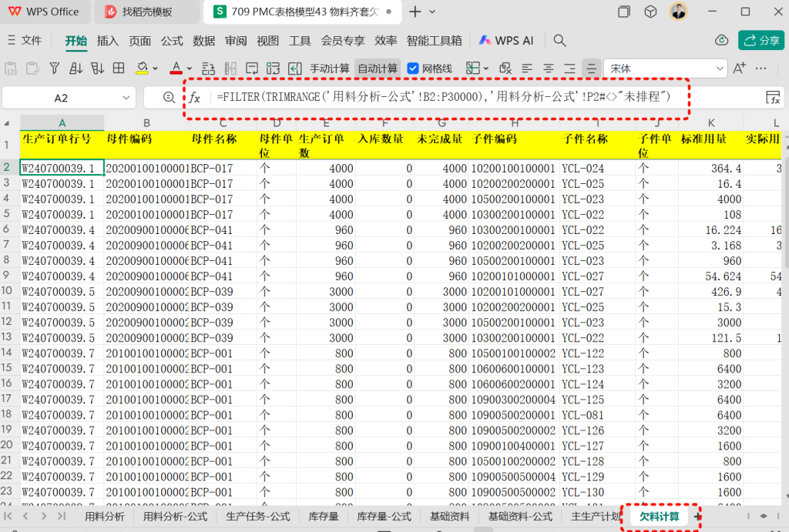Open the 宋体 font dropdown
Viewport: 789px width, 532px height.
pyautogui.click(x=720, y=69)
